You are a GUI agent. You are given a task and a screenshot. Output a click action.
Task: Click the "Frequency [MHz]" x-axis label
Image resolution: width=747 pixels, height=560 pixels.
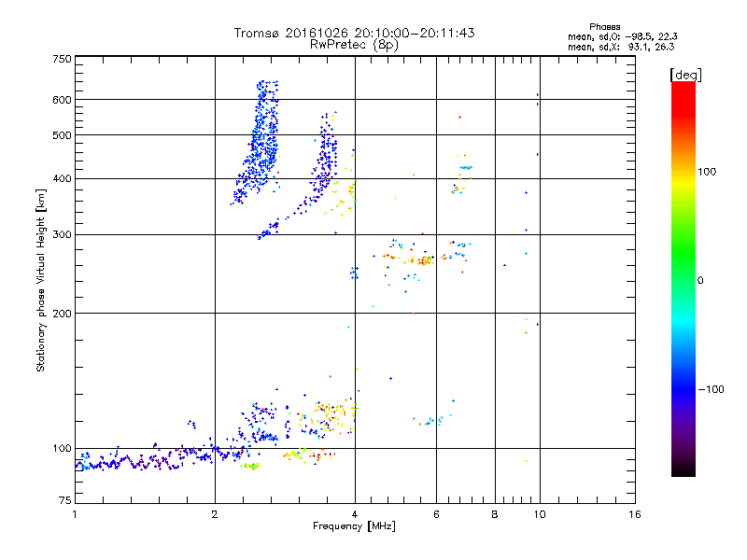[354, 526]
